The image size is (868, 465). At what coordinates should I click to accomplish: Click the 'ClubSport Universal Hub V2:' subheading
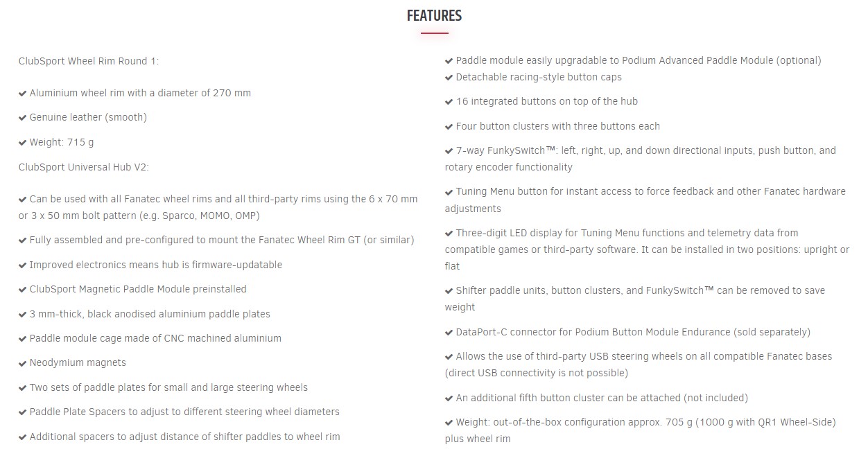click(84, 167)
